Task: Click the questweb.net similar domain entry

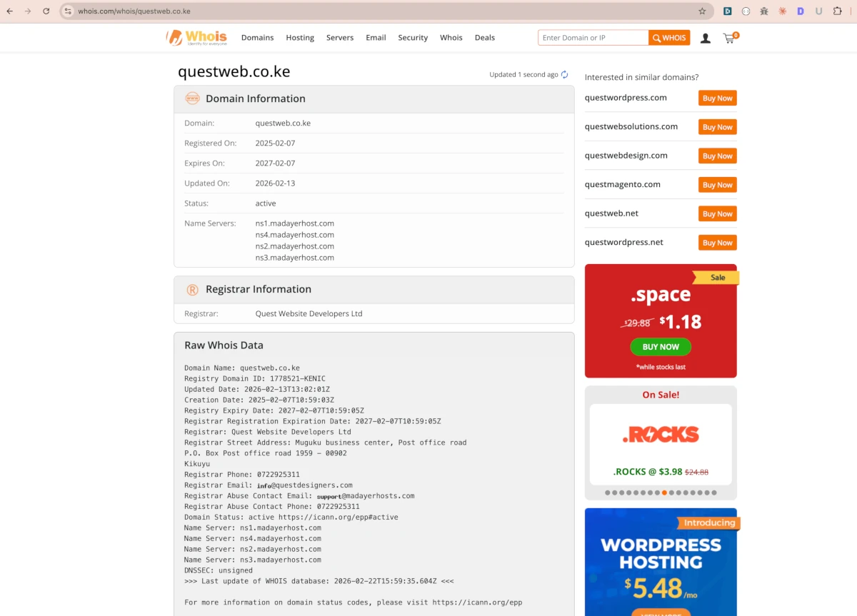Action: (611, 213)
